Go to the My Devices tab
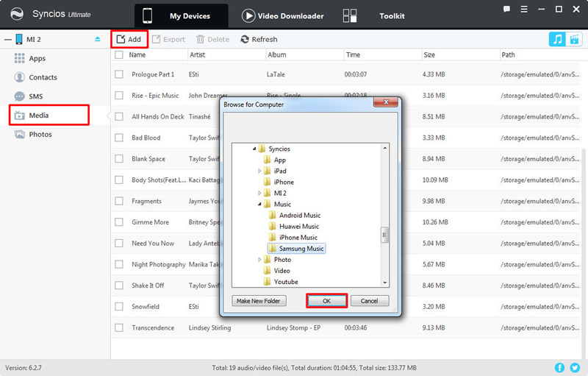 [182, 15]
